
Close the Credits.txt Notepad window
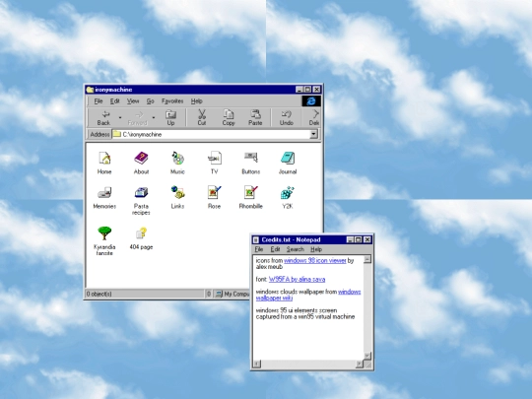pos(367,239)
